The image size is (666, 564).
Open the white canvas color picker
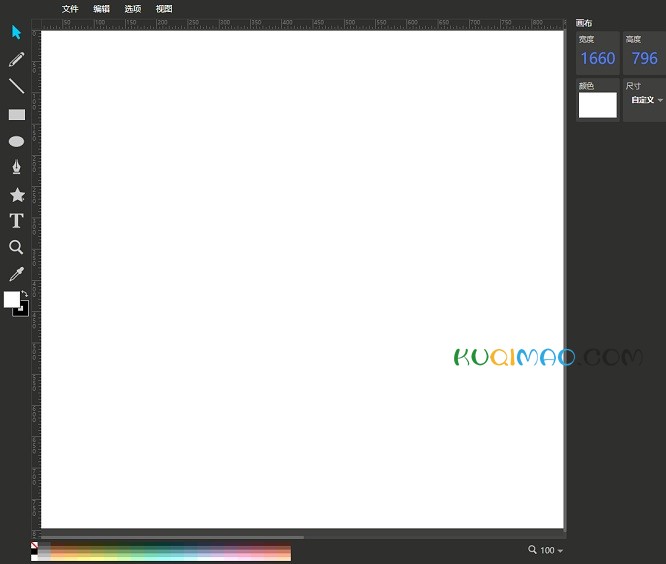[x=598, y=105]
